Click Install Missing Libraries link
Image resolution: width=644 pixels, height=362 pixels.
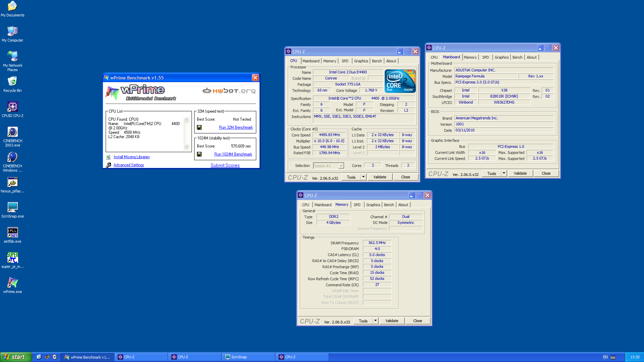(131, 157)
